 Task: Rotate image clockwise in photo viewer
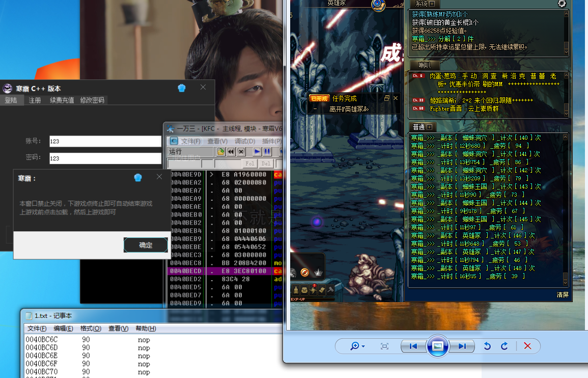tap(505, 346)
